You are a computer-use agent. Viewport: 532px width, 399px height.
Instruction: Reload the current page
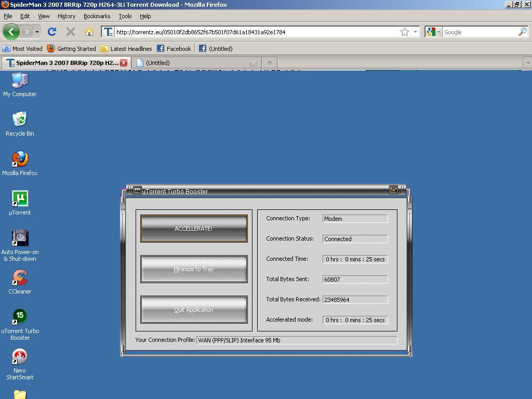pos(52,32)
